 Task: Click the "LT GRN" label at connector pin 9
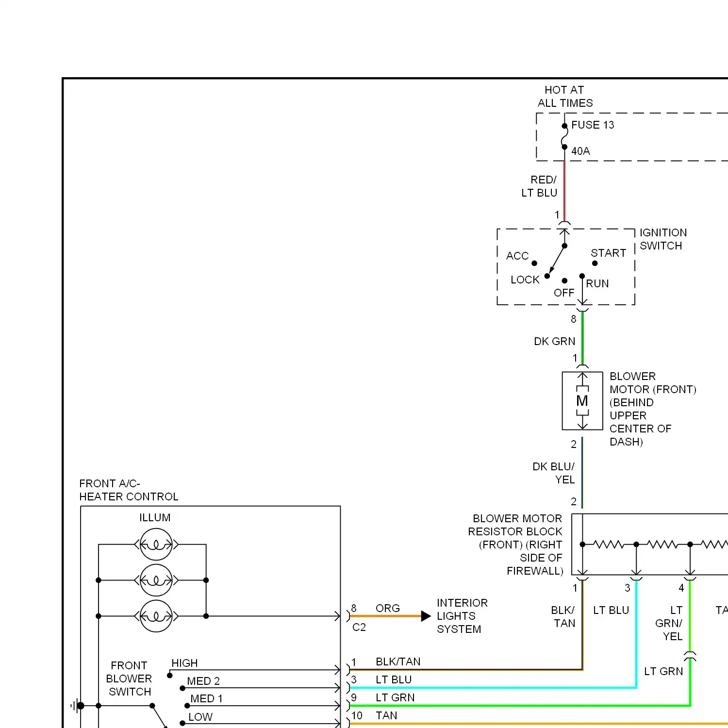pyautogui.click(x=395, y=697)
